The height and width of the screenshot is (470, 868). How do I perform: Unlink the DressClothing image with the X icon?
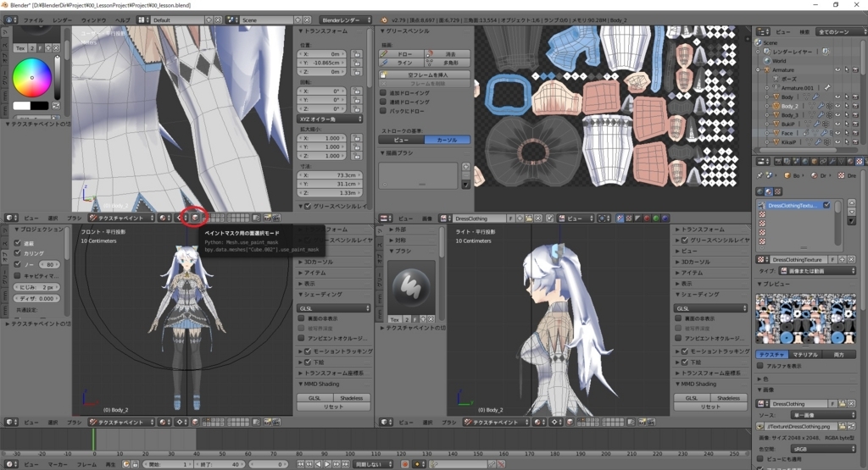[538, 218]
